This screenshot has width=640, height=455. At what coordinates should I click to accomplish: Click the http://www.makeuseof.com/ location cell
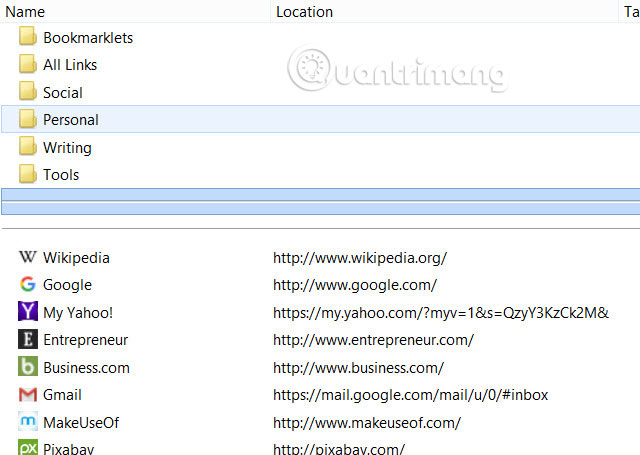[x=367, y=423]
